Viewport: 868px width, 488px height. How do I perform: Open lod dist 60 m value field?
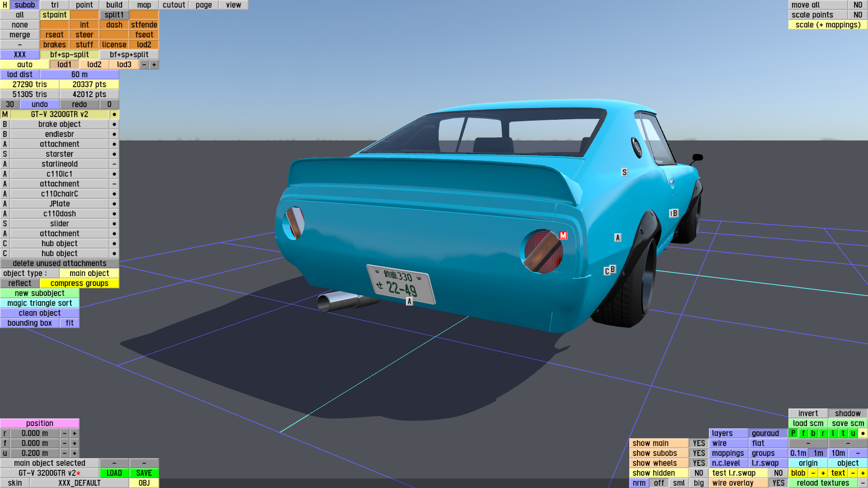(x=79, y=75)
